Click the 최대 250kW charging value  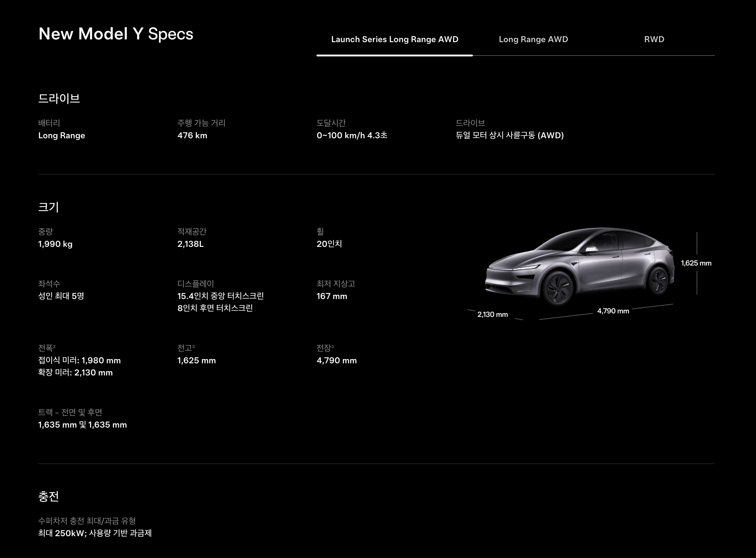pos(95,533)
